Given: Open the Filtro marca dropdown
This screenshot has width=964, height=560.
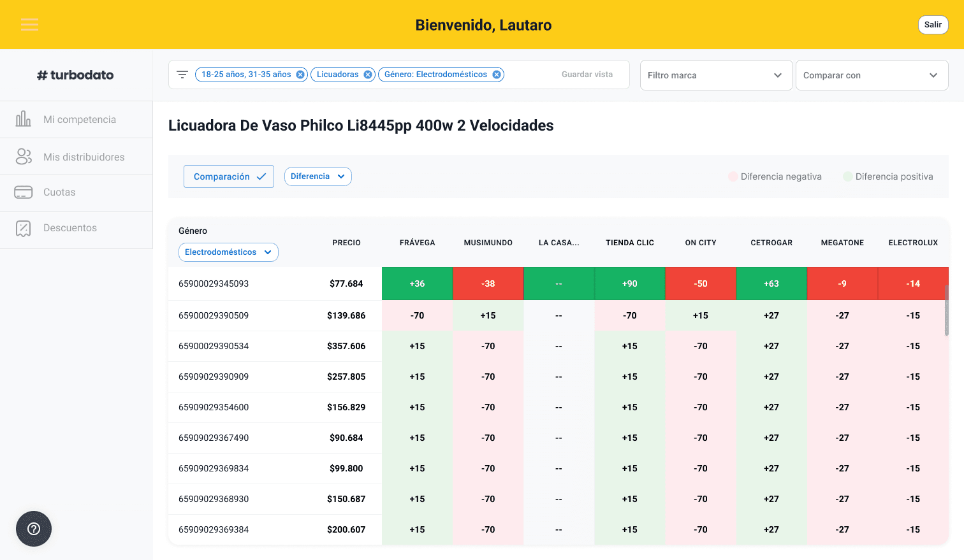Looking at the screenshot, I should (x=716, y=75).
